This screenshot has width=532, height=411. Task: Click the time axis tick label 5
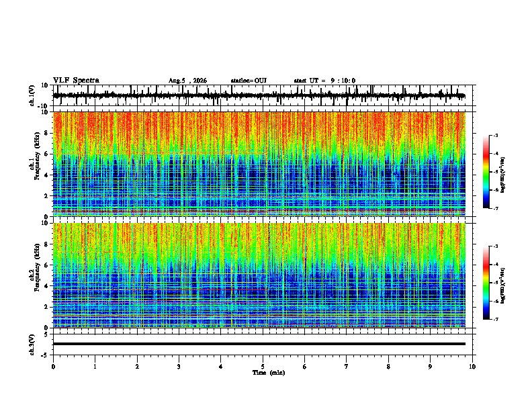(x=263, y=367)
